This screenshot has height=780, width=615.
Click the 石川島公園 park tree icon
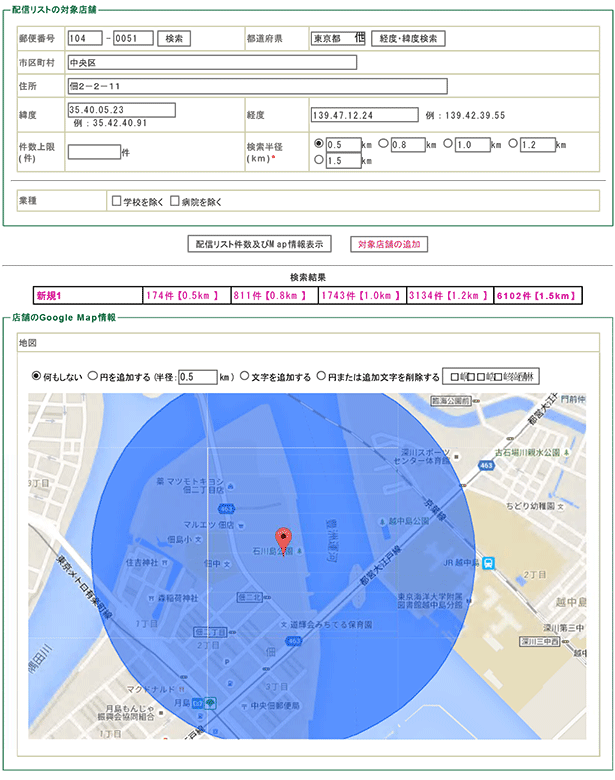coord(300,551)
